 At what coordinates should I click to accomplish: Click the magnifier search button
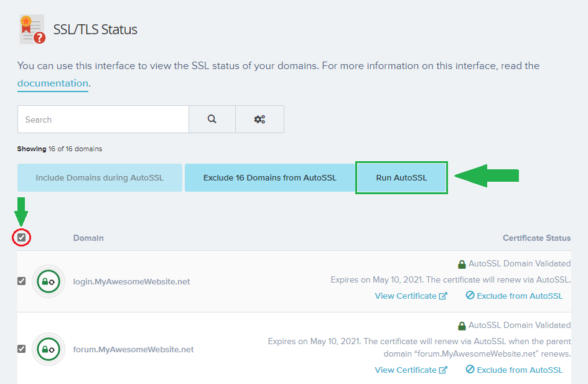pyautogui.click(x=212, y=119)
